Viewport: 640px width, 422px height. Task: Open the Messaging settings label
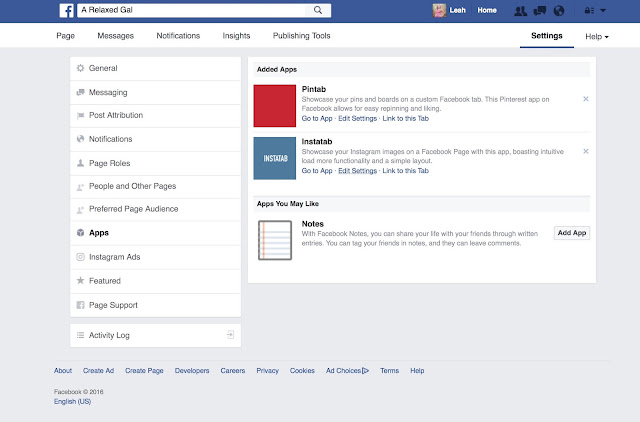coord(108,93)
